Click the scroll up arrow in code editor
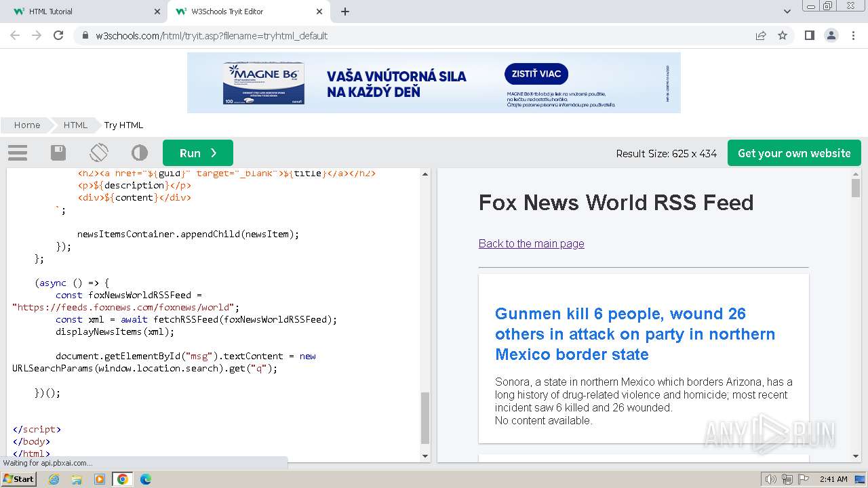868x488 pixels. 425,174
